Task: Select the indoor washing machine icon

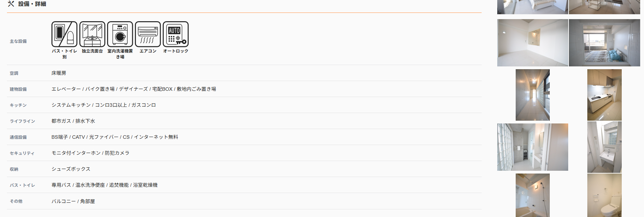Action: pos(120,34)
